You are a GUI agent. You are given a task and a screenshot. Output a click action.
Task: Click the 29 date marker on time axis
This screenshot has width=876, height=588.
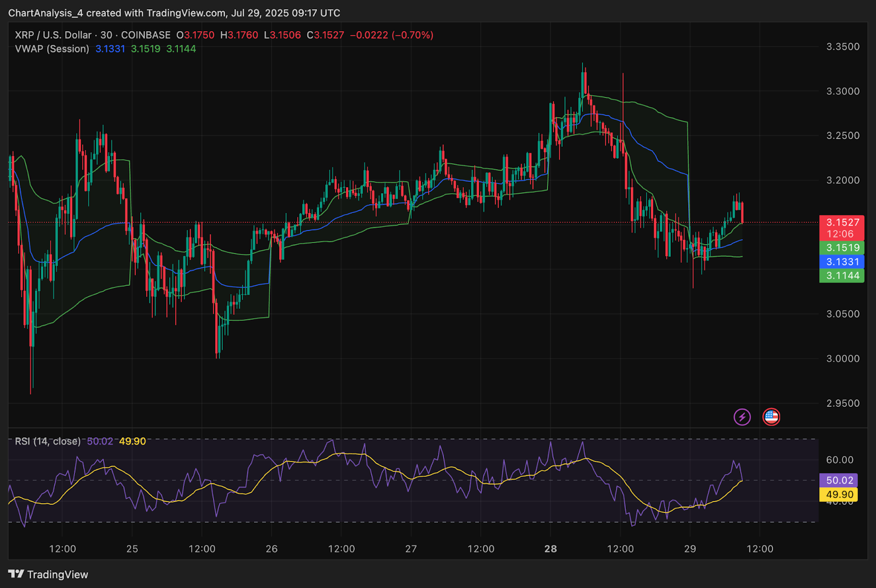point(690,549)
